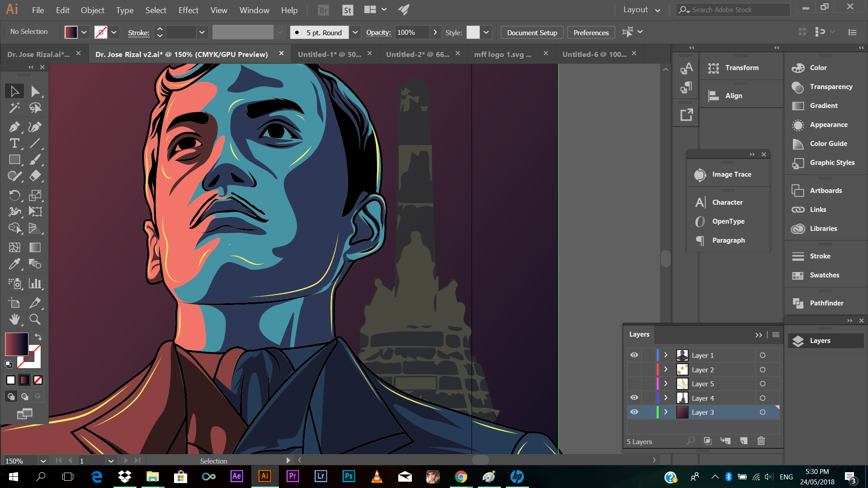Select the Zoom tool

click(x=35, y=319)
